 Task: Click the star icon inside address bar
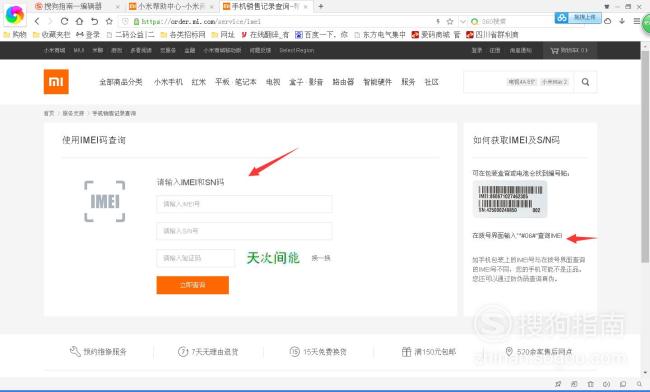click(450, 21)
